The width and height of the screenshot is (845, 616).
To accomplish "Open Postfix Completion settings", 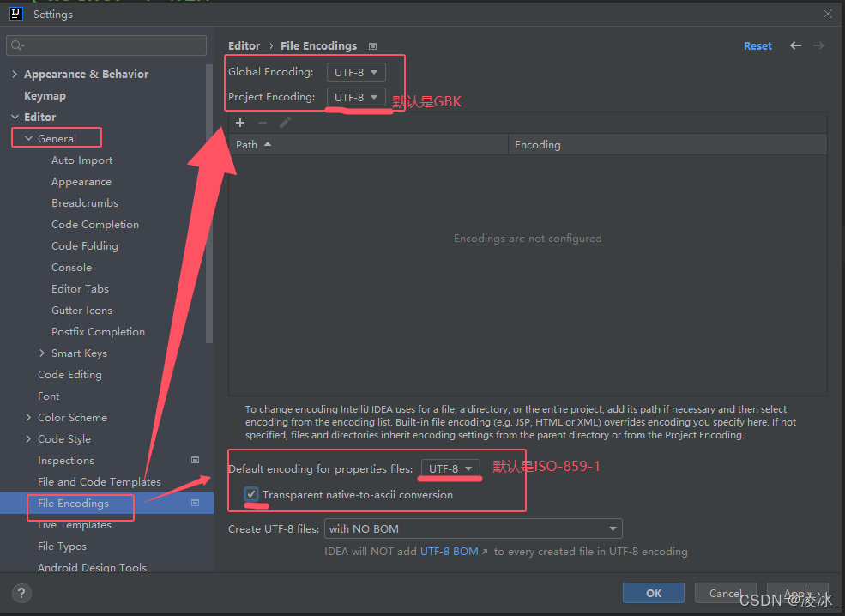I will (x=98, y=331).
